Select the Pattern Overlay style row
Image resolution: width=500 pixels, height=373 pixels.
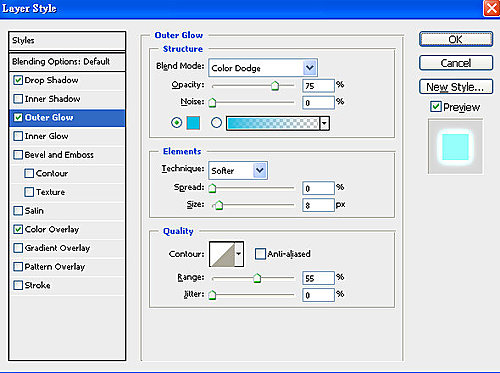[x=67, y=267]
